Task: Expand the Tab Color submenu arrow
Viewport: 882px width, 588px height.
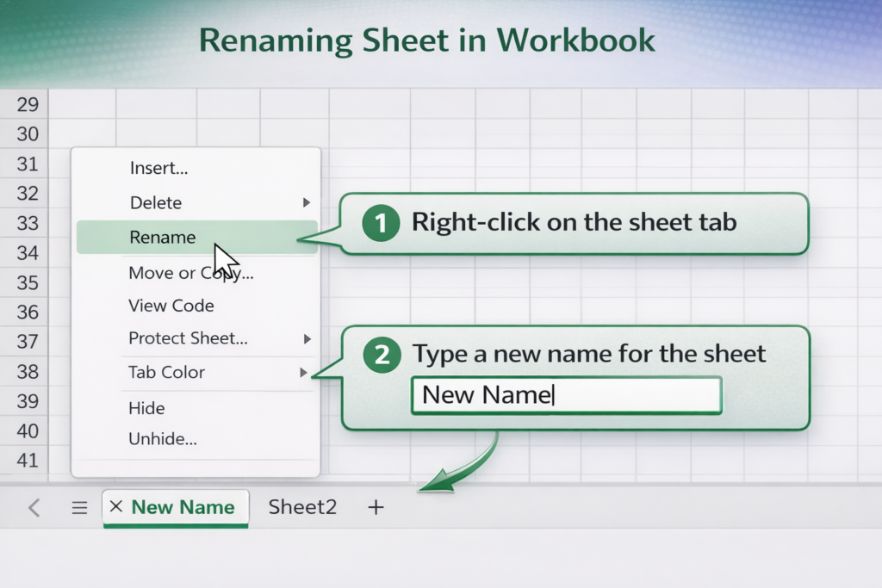Action: click(x=307, y=372)
